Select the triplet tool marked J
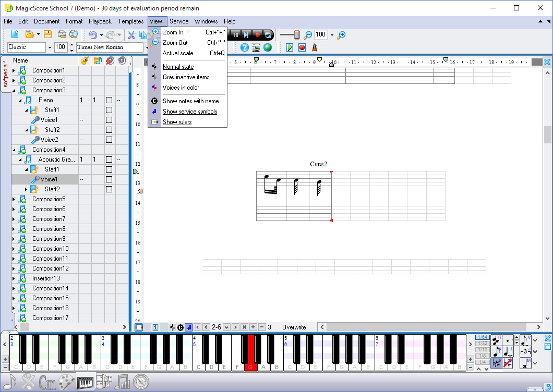553x392 pixels. [x=525, y=351]
